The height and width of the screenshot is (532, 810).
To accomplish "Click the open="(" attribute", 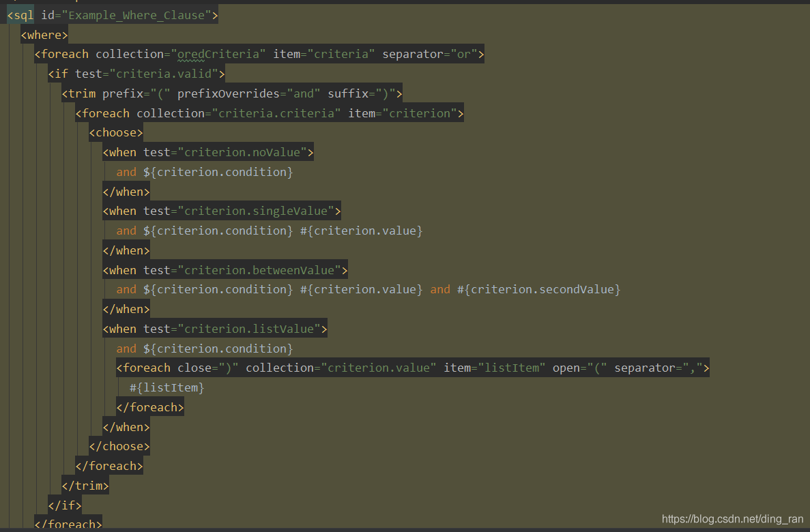I will tap(579, 368).
